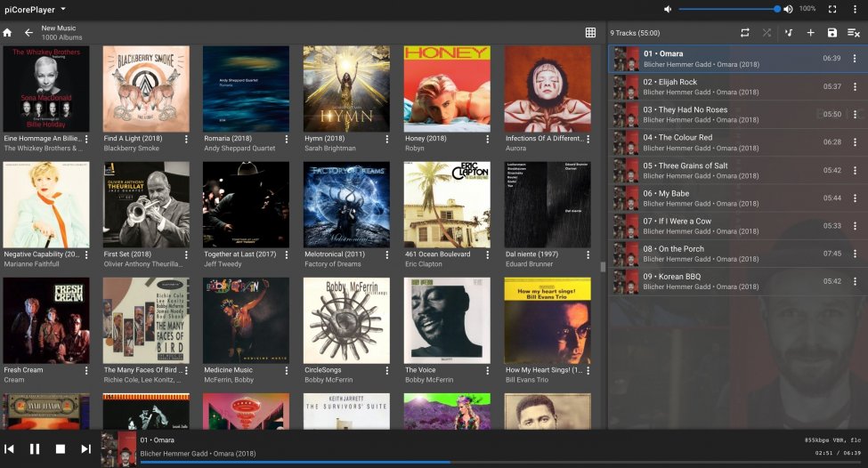Open the Negative Capability album menu

pyautogui.click(x=85, y=254)
